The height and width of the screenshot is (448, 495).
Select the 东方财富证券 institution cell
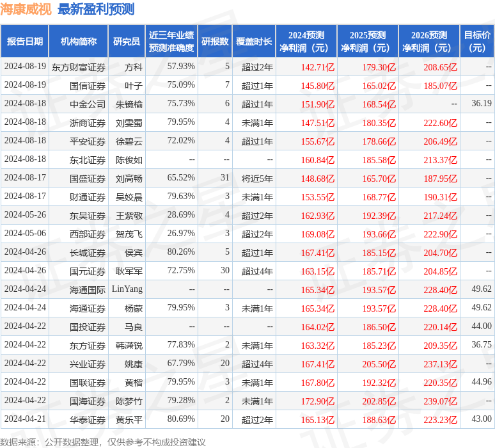[78, 67]
